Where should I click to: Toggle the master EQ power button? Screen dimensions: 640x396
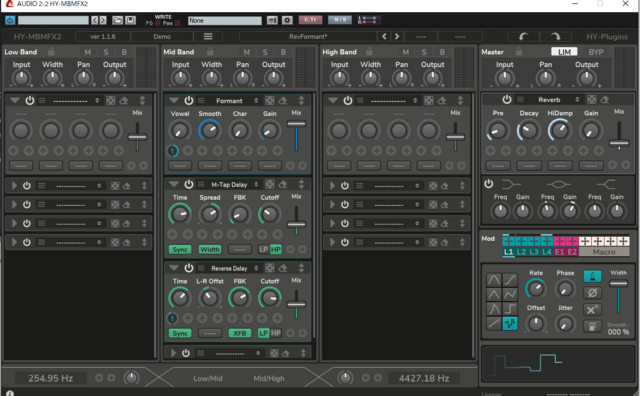coord(489,184)
